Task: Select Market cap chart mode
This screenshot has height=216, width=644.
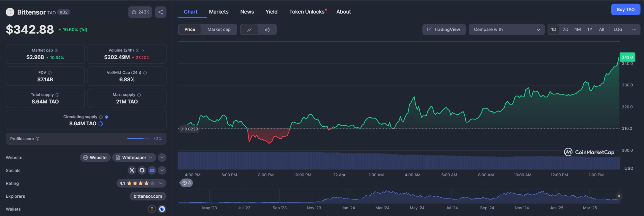Action: pyautogui.click(x=219, y=29)
